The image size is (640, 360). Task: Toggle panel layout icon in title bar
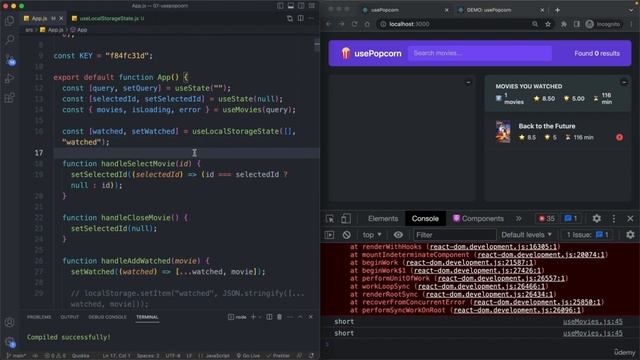[291, 6]
